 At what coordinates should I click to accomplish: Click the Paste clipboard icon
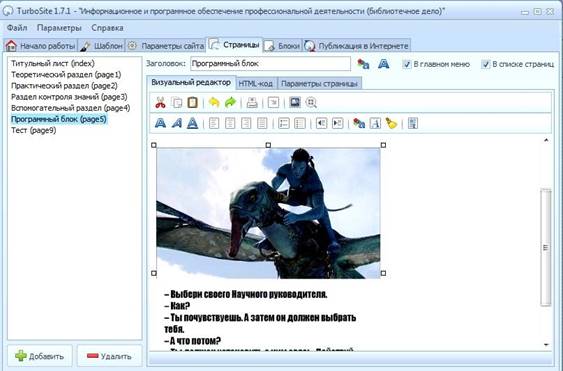pyautogui.click(x=192, y=103)
